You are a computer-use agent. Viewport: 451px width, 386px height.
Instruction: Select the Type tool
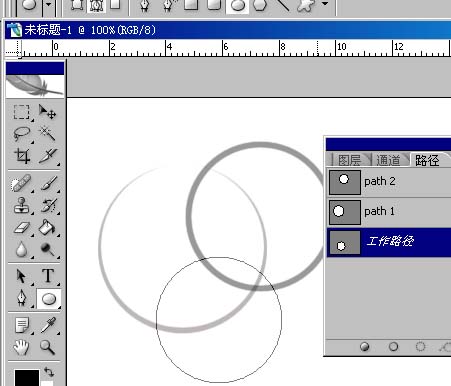(x=48, y=276)
